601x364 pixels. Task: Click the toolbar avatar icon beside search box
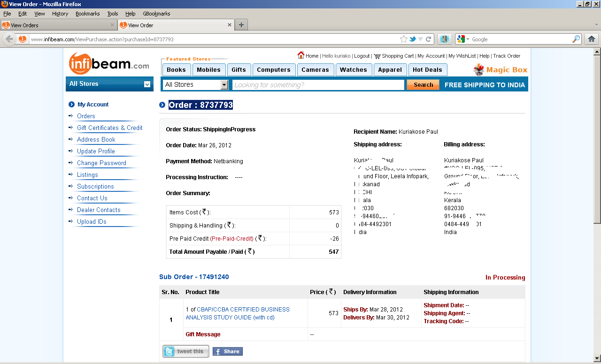444,39
